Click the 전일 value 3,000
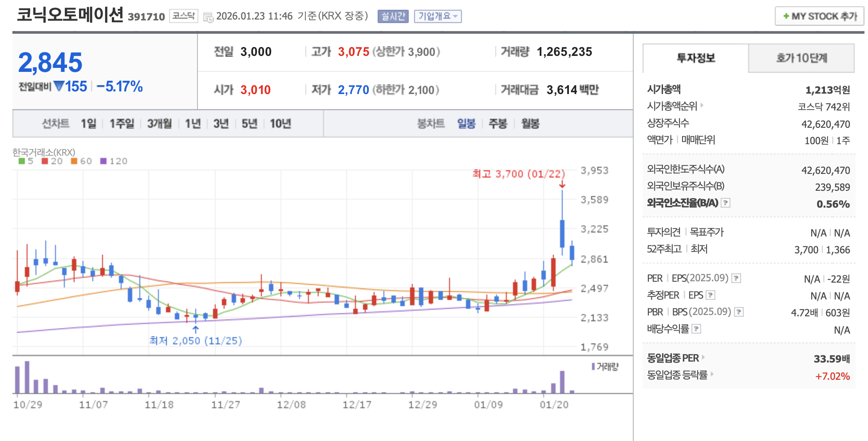868x441 pixels. [x=256, y=52]
